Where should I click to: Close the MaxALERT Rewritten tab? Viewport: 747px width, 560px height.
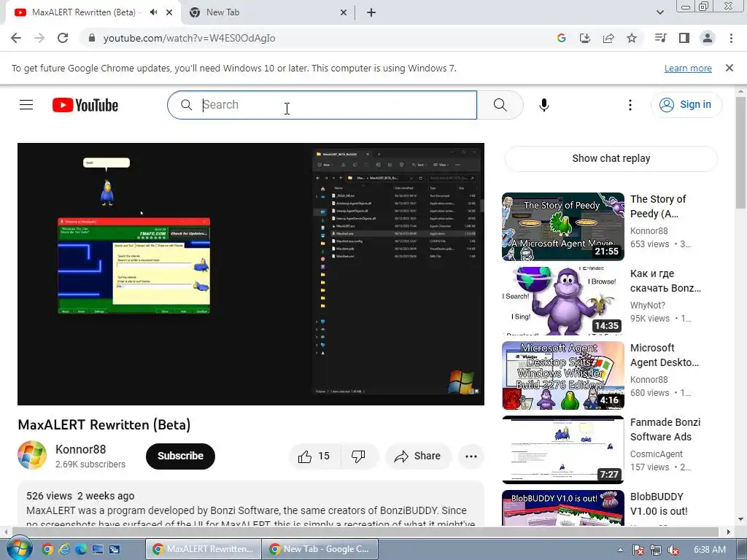click(x=169, y=12)
